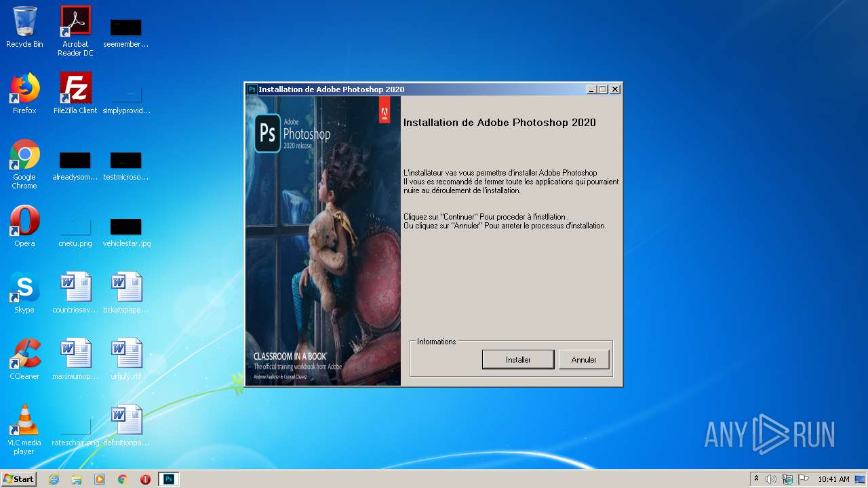
Task: Select the urljuly.rtf document
Action: pos(126,359)
